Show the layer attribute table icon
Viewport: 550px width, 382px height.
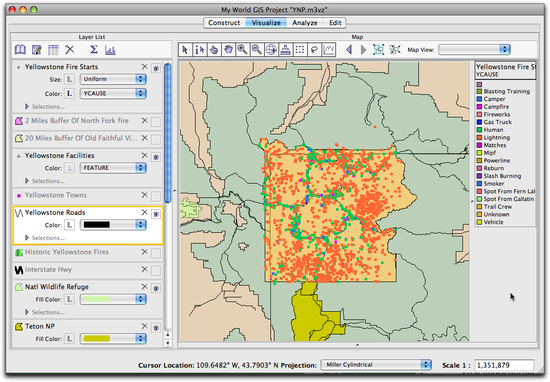(x=53, y=50)
